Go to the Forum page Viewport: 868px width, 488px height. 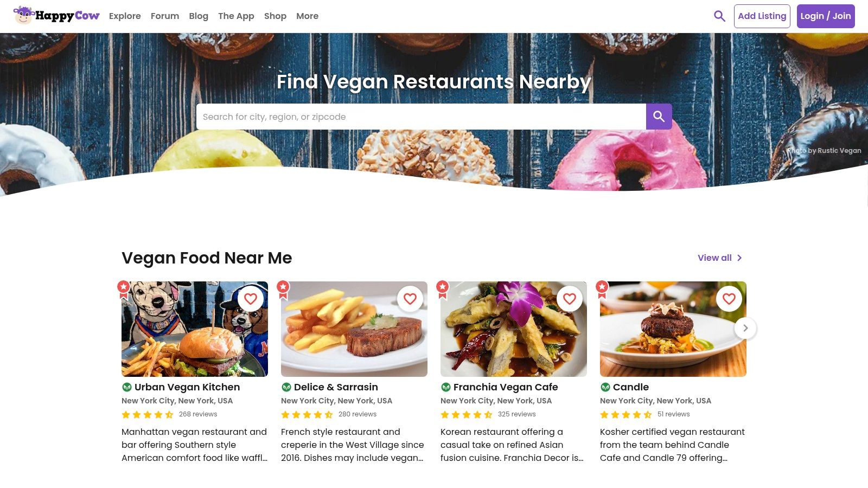pyautogui.click(x=165, y=16)
